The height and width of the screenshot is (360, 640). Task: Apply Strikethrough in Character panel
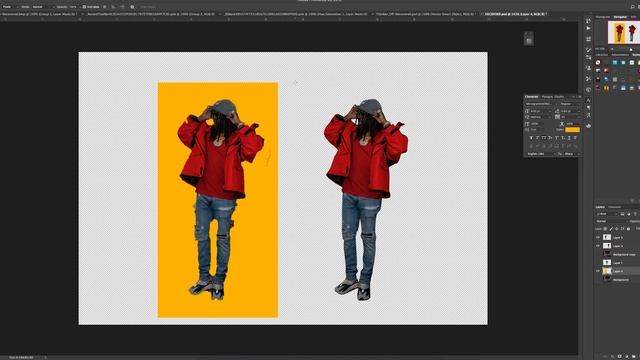pos(575,138)
